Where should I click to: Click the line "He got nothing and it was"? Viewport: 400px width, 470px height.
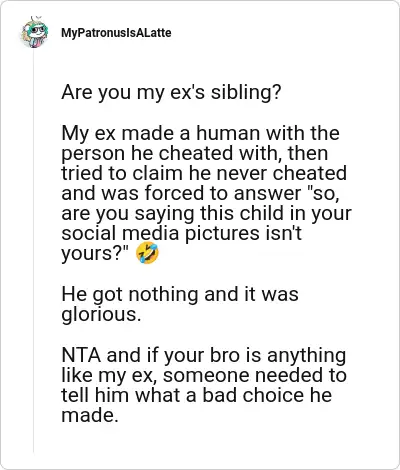tap(180, 294)
